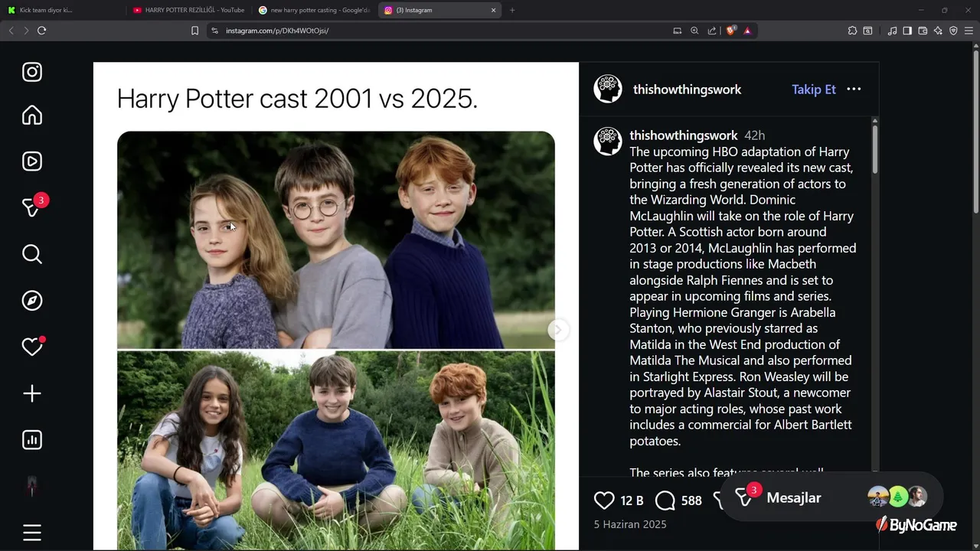
Task: Open media control music note icon
Action: coord(892,31)
